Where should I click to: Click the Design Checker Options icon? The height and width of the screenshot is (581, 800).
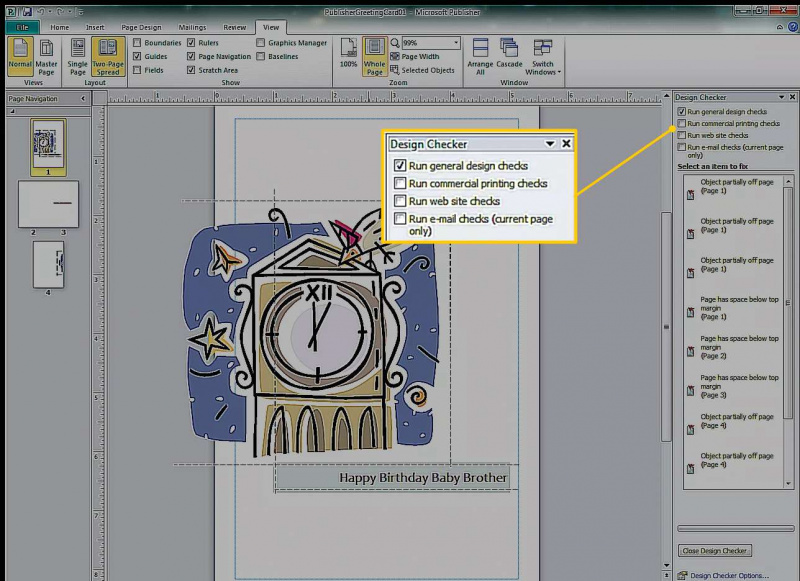click(682, 575)
